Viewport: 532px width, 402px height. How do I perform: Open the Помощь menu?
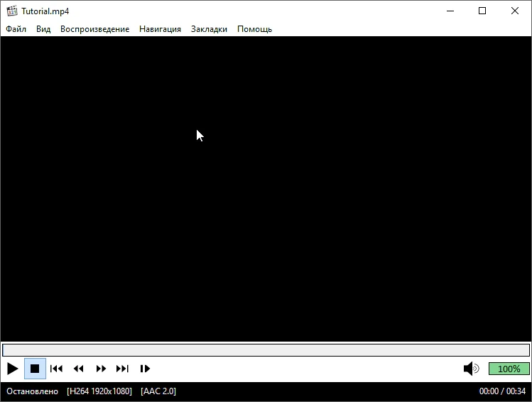[x=254, y=29]
